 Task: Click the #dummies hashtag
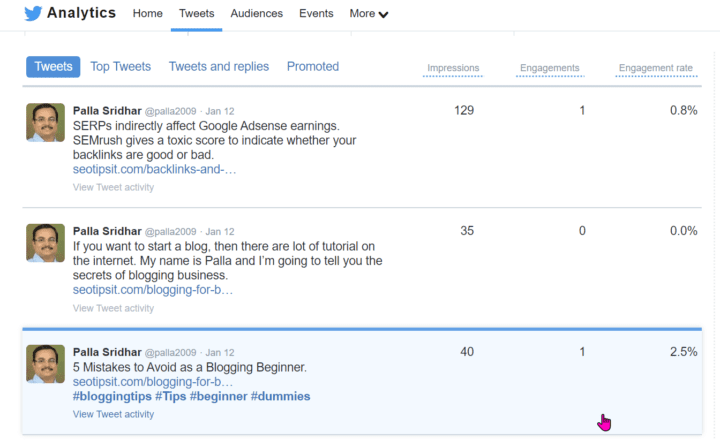(280, 397)
